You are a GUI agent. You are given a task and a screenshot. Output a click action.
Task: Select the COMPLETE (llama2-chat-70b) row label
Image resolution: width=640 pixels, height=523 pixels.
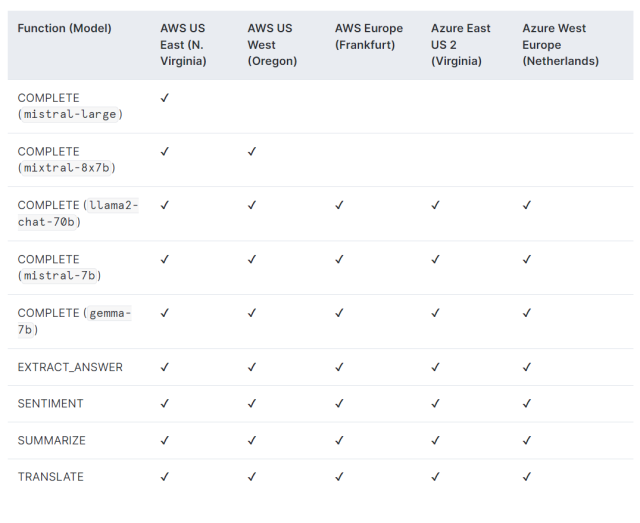click(x=78, y=214)
